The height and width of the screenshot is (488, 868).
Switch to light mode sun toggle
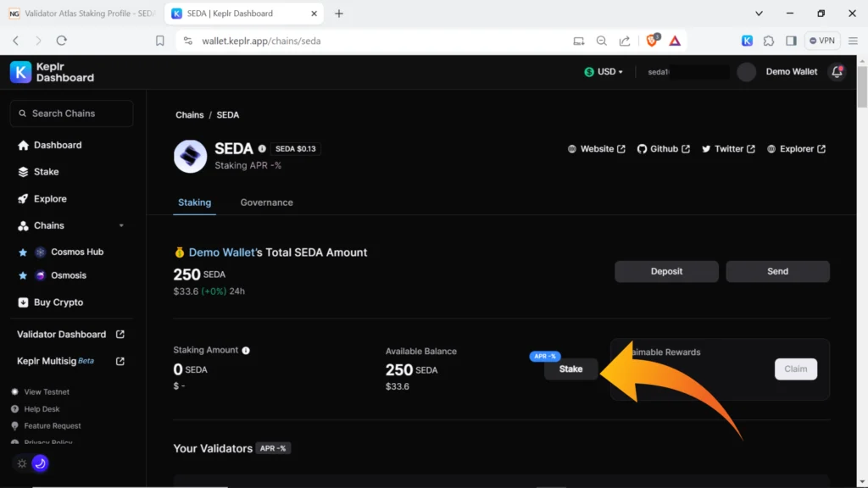pyautogui.click(x=22, y=463)
